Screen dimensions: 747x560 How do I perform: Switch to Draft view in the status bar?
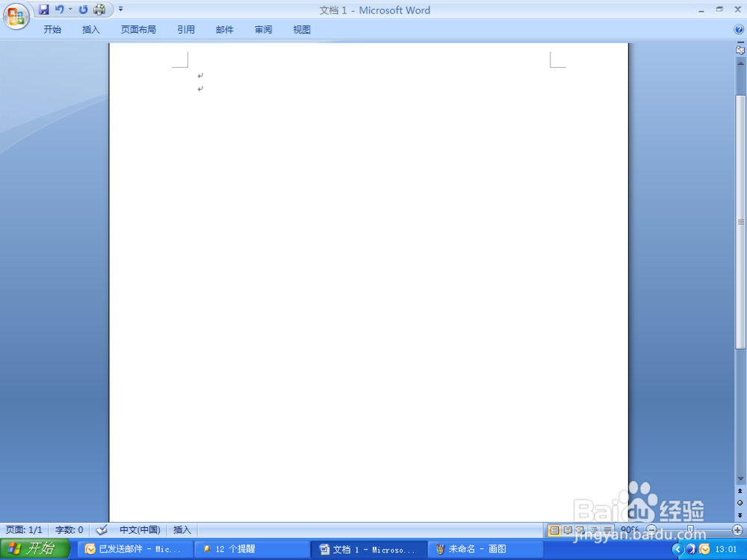pos(608,529)
